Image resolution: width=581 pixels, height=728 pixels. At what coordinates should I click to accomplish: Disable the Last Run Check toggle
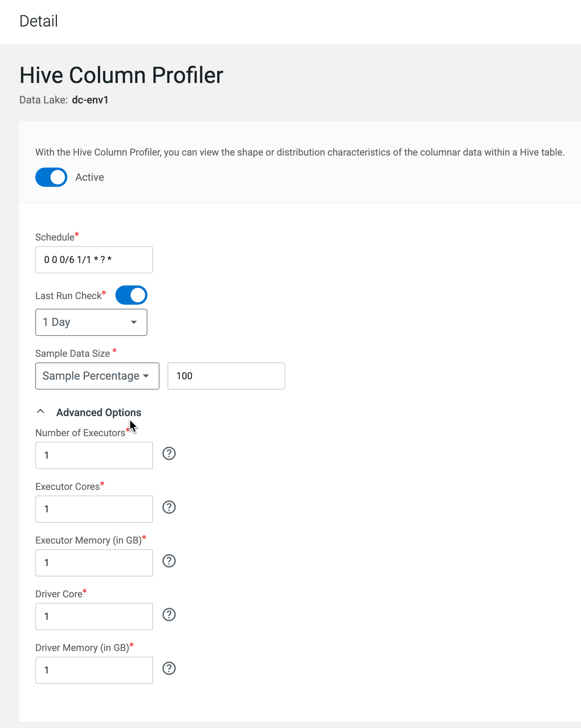coord(131,295)
